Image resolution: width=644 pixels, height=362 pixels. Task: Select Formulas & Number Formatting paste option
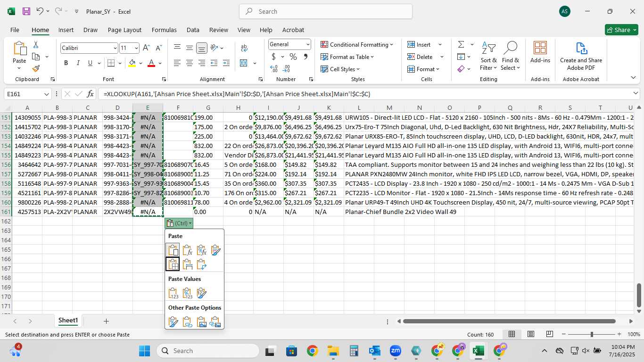pos(201,250)
